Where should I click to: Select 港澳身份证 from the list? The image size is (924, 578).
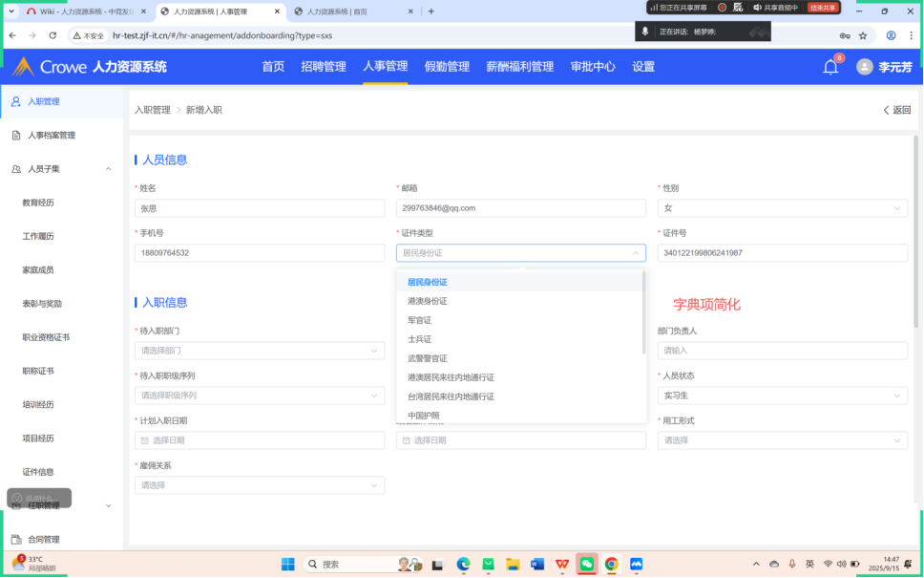tap(428, 301)
